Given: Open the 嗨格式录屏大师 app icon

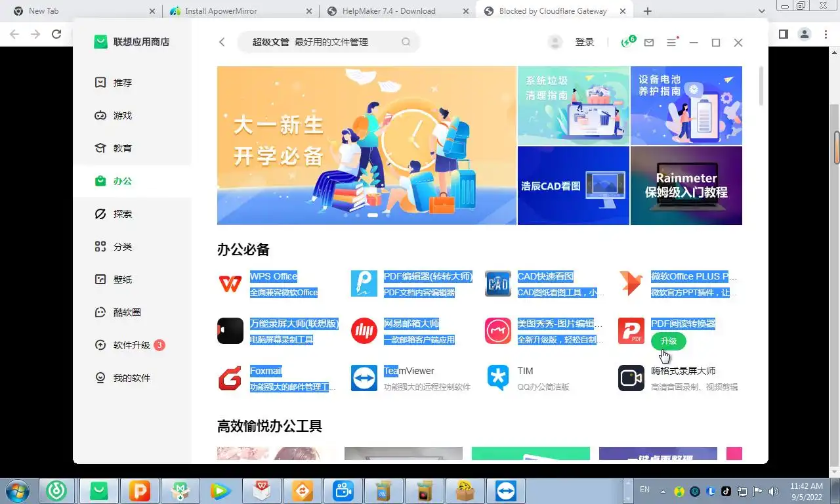Looking at the screenshot, I should point(631,378).
